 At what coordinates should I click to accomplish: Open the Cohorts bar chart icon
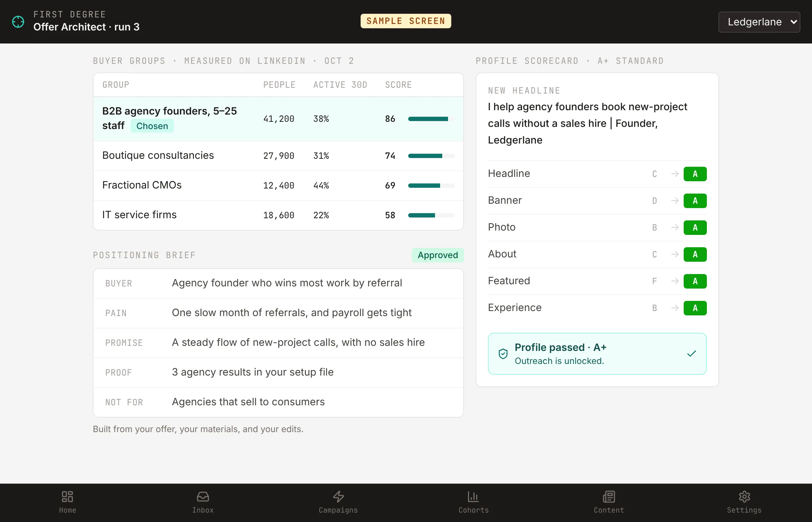point(473,497)
